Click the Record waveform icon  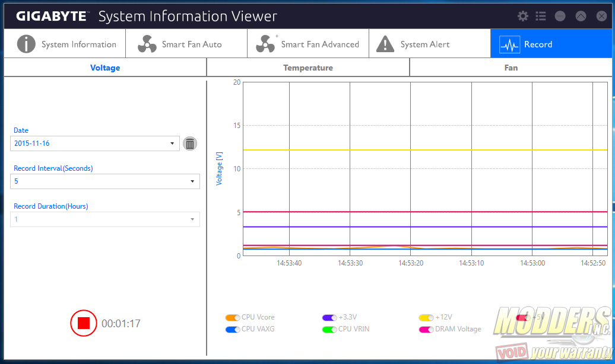pos(509,44)
